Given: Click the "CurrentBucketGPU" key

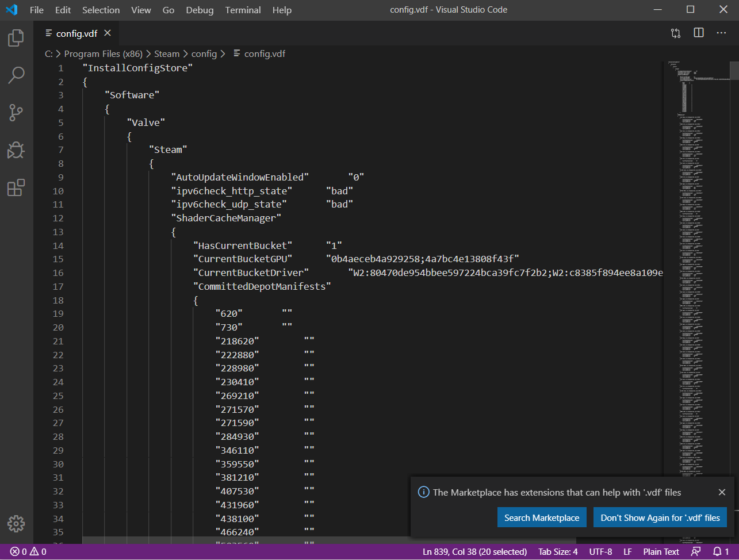Looking at the screenshot, I should (x=243, y=259).
